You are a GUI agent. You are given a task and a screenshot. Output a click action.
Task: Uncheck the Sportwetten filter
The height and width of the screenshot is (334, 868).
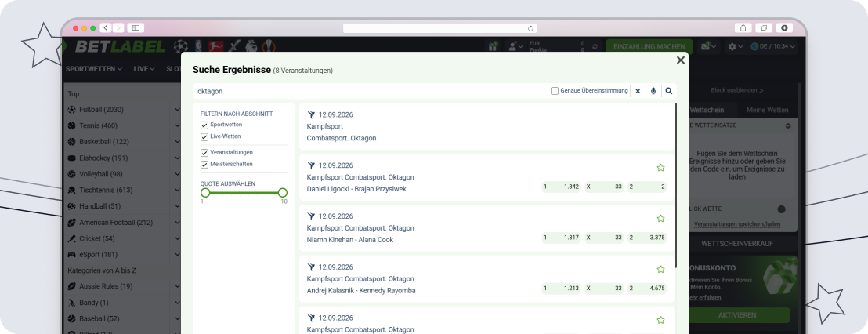click(204, 125)
